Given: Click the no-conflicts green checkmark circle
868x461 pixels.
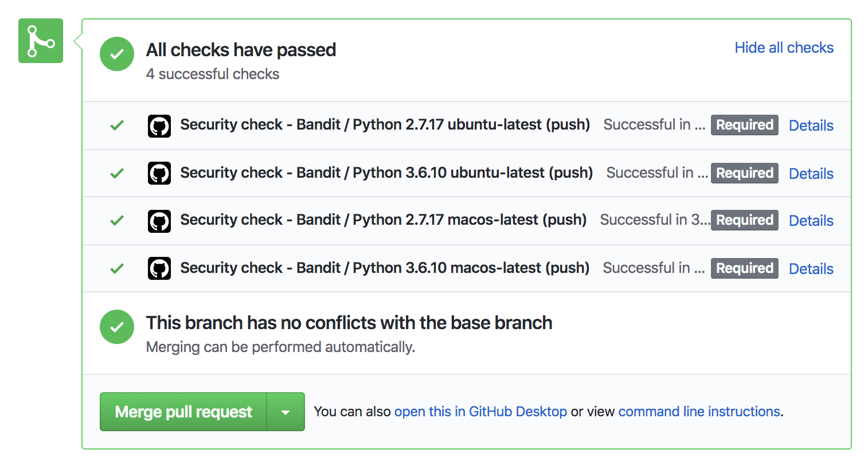Looking at the screenshot, I should click(117, 327).
